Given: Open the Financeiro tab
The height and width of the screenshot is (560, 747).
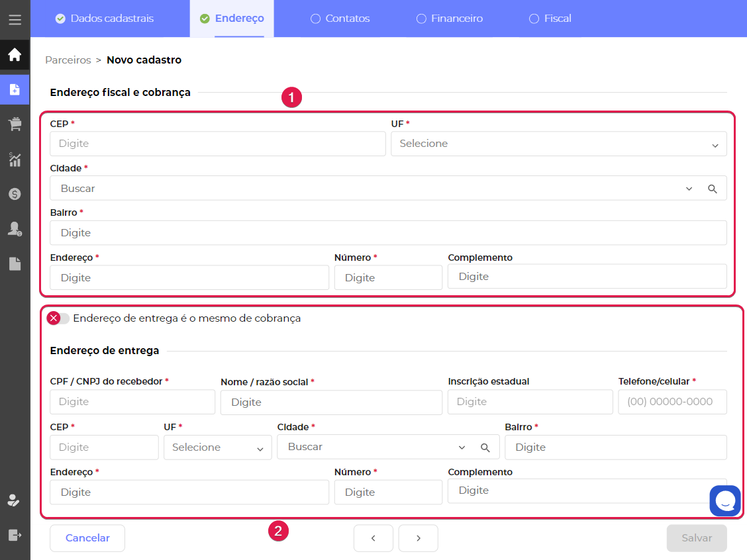Looking at the screenshot, I should (450, 19).
